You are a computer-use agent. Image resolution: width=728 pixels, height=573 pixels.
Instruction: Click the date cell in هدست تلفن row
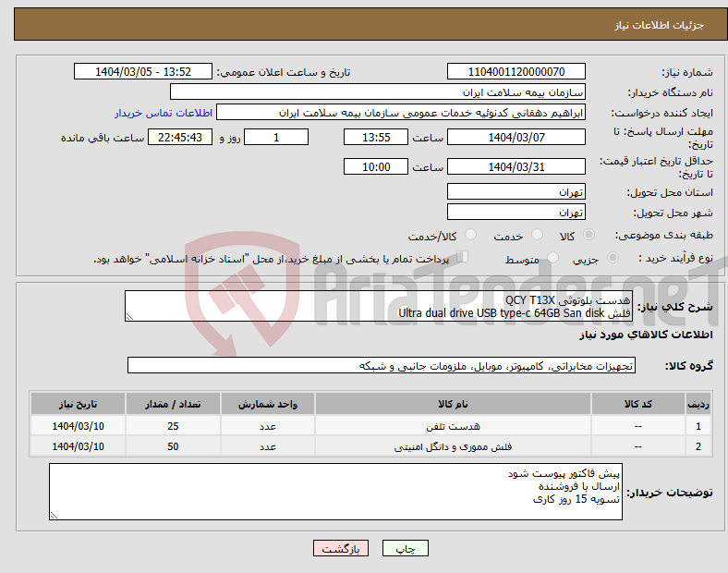pos(78,426)
